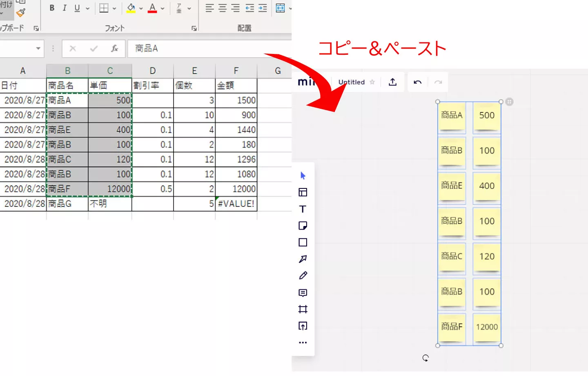Click the 日付 header cell

click(23, 85)
